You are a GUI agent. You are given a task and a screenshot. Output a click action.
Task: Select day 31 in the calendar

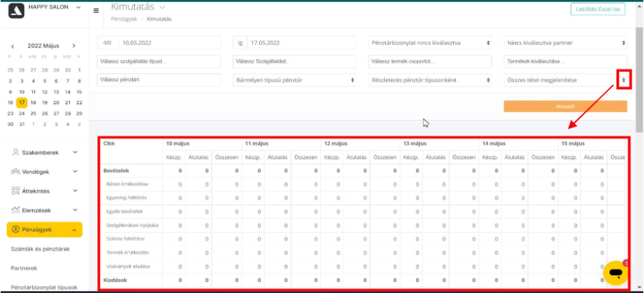22,124
